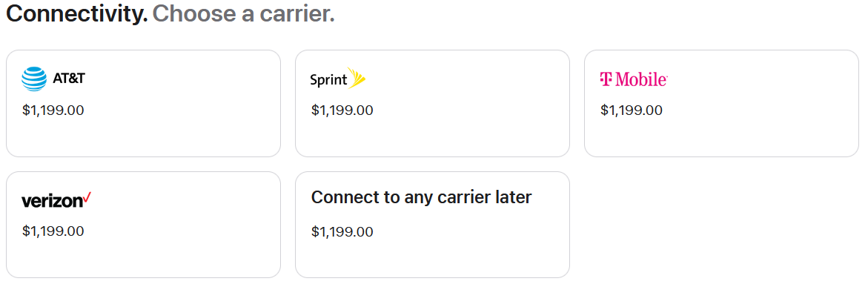
Task: Click the $1,199.00 price under Verizon
Action: 53,231
